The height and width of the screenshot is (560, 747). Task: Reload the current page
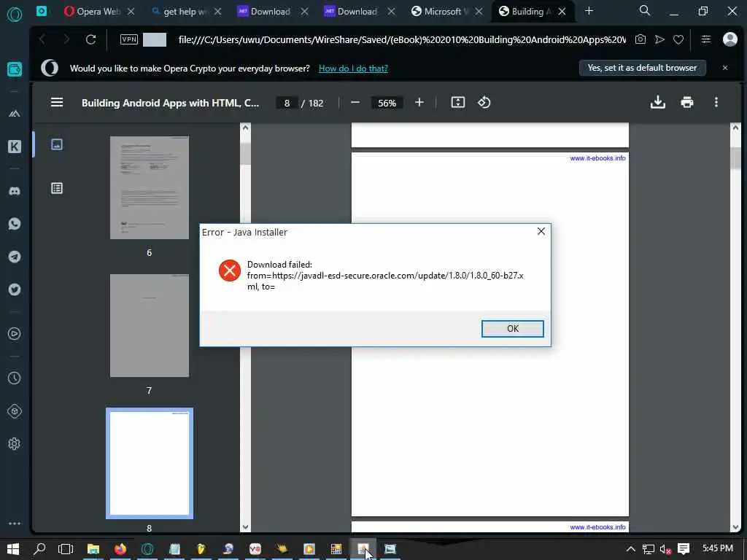click(90, 39)
